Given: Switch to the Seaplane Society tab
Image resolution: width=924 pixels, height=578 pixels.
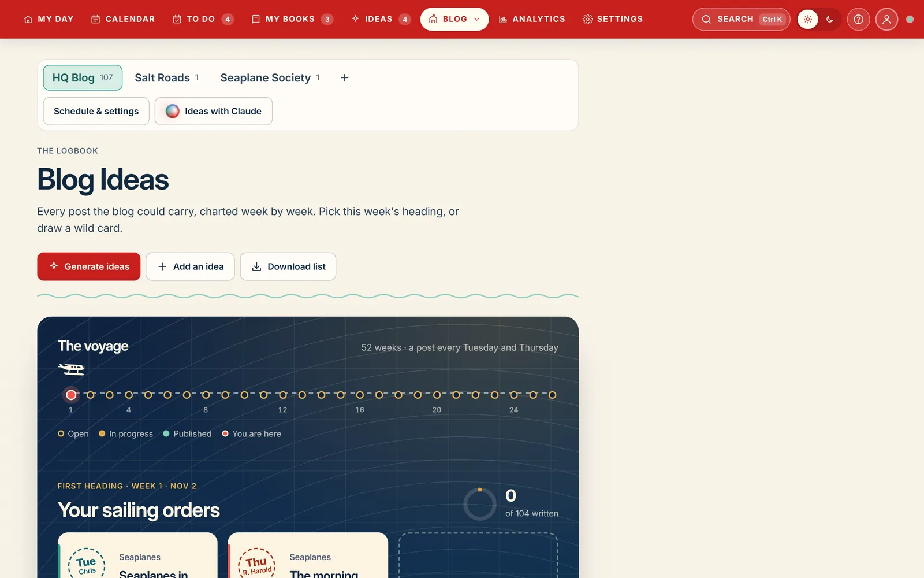Looking at the screenshot, I should [270, 77].
